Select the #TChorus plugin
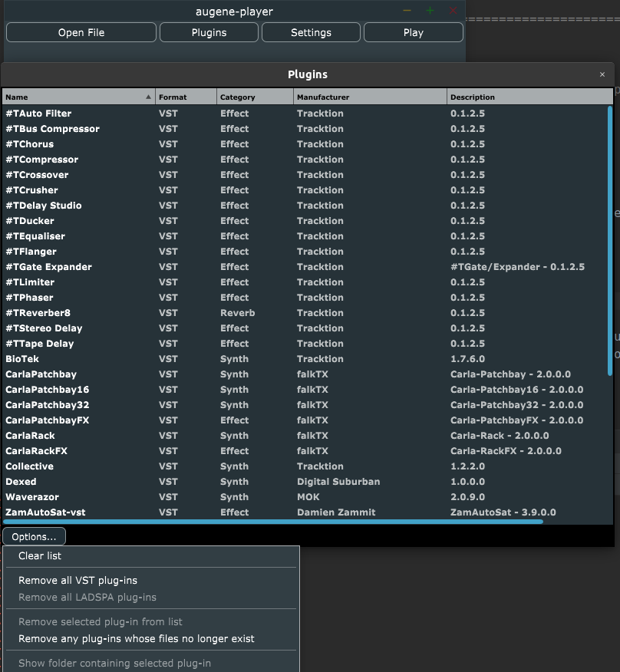620x672 pixels. pyautogui.click(x=305, y=144)
